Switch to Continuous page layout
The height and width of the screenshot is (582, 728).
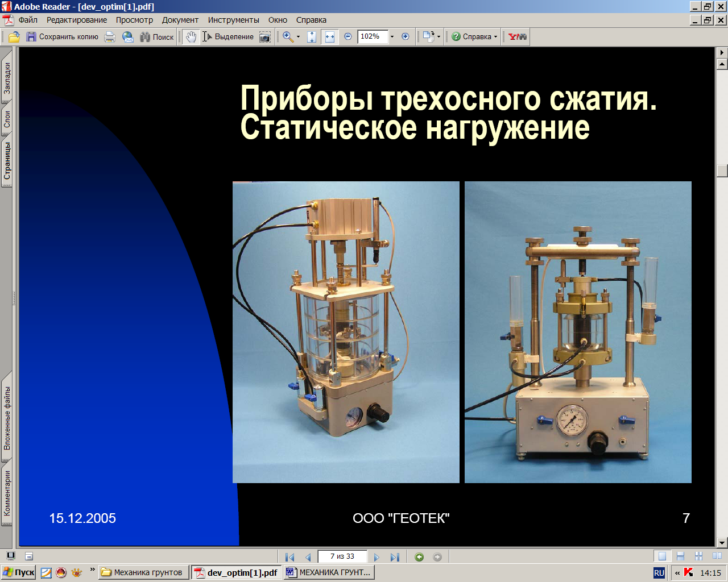click(x=680, y=556)
